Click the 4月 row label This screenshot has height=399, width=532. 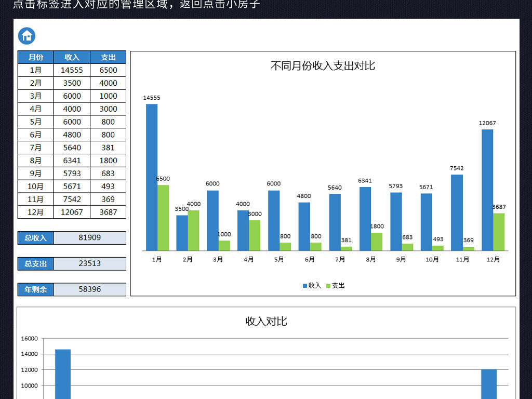click(x=36, y=109)
